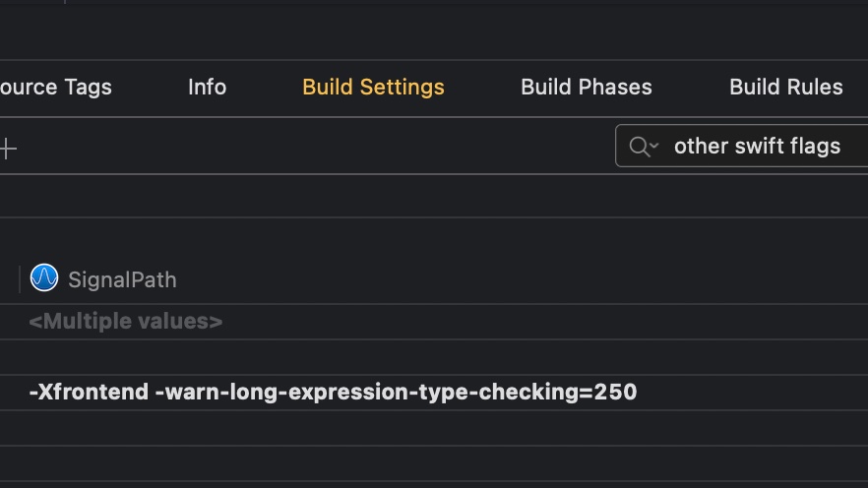Screen dimensions: 868x488
Task: Click empty row between Multiple values and -Xfrontend
Action: 394,357
